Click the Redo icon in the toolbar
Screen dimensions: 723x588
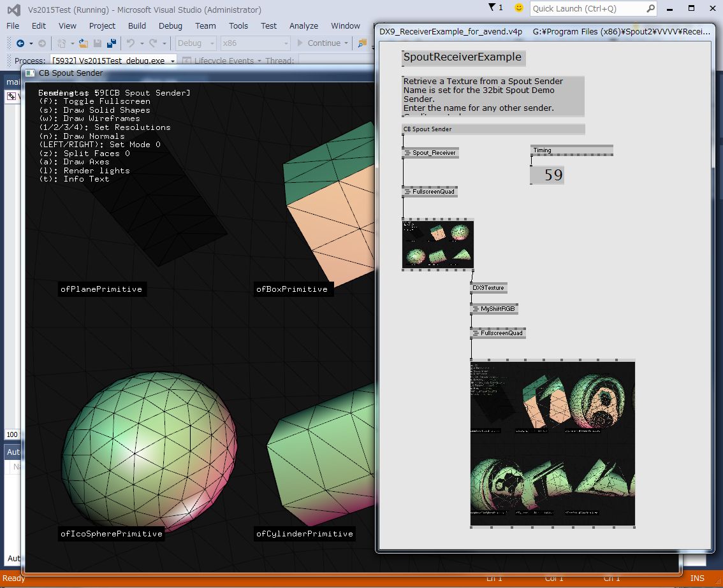tap(152, 43)
